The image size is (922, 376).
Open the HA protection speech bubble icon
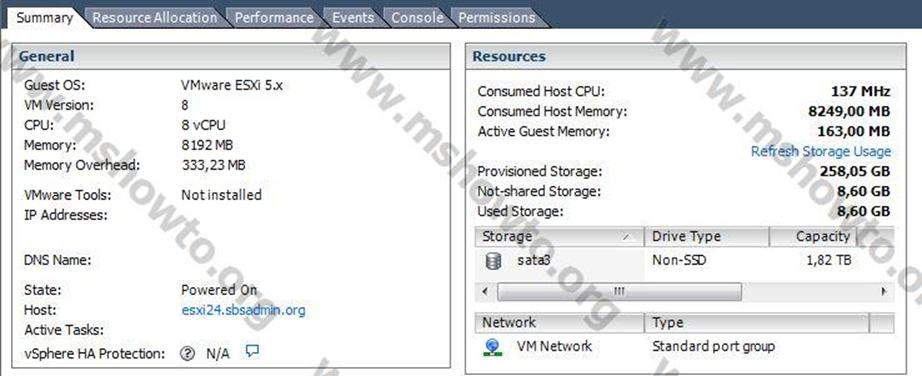252,352
